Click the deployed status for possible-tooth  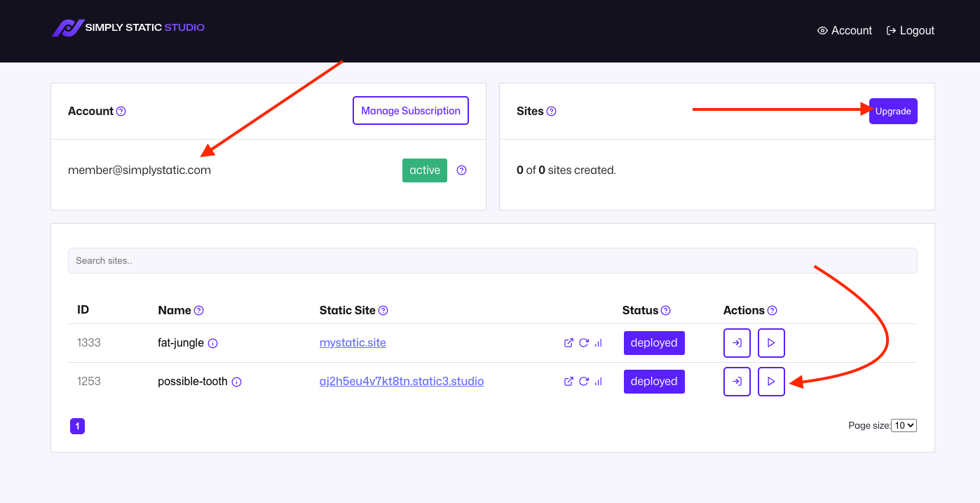point(654,382)
